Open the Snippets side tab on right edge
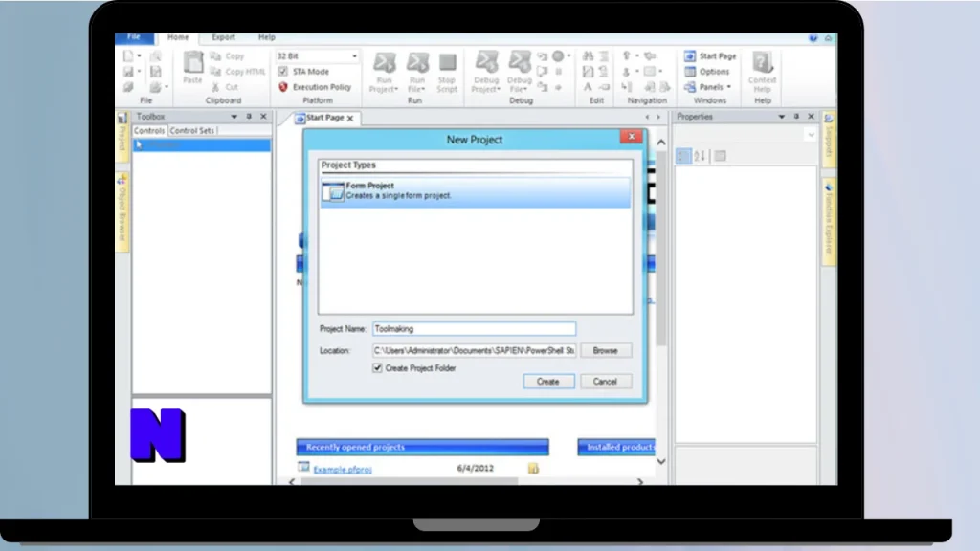Screen dimensions: 980x551 coord(829,139)
